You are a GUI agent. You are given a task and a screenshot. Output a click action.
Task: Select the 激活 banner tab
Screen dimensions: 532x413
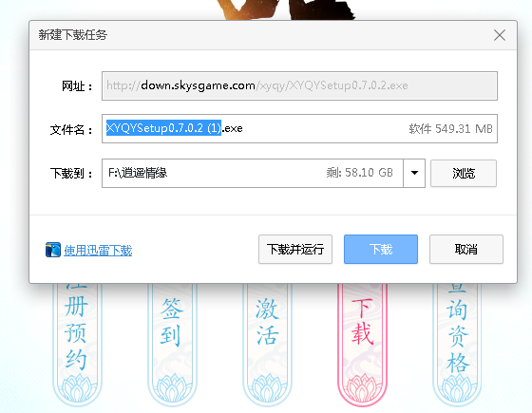coord(267,344)
